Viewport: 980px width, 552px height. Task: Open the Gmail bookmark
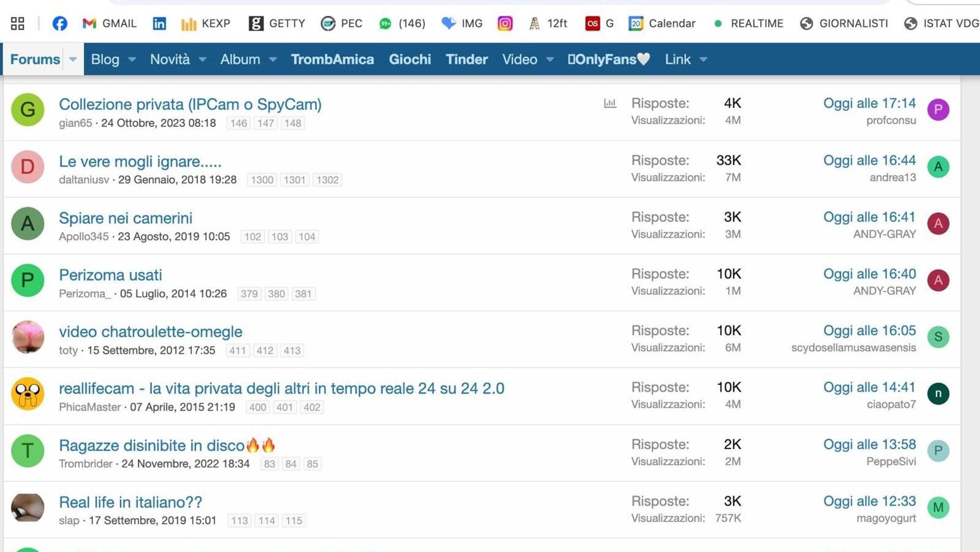click(x=109, y=23)
